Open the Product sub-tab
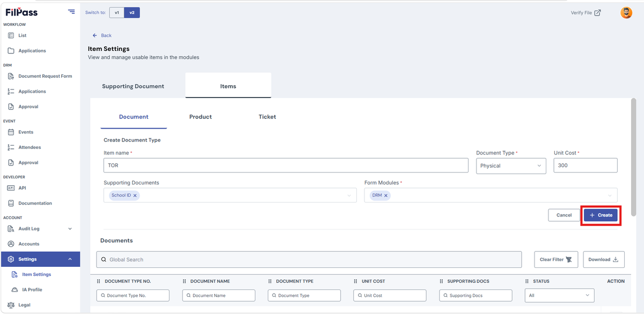The width and height of the screenshot is (644, 314). [201, 117]
